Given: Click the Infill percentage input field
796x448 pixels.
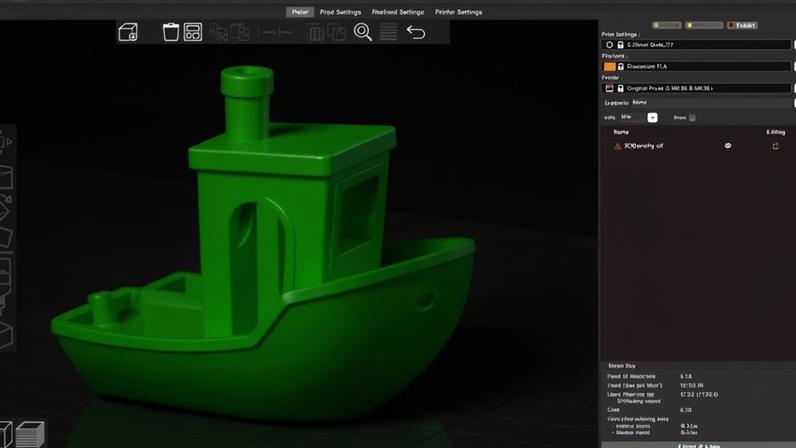Looking at the screenshot, I should click(x=633, y=117).
